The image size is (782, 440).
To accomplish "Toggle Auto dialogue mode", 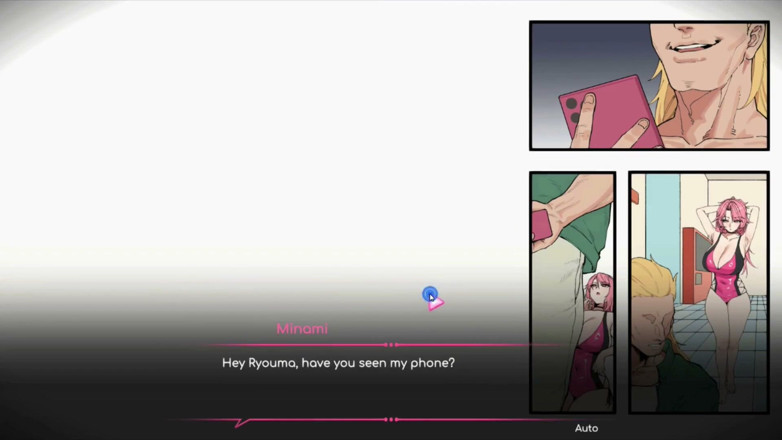I will (586, 428).
